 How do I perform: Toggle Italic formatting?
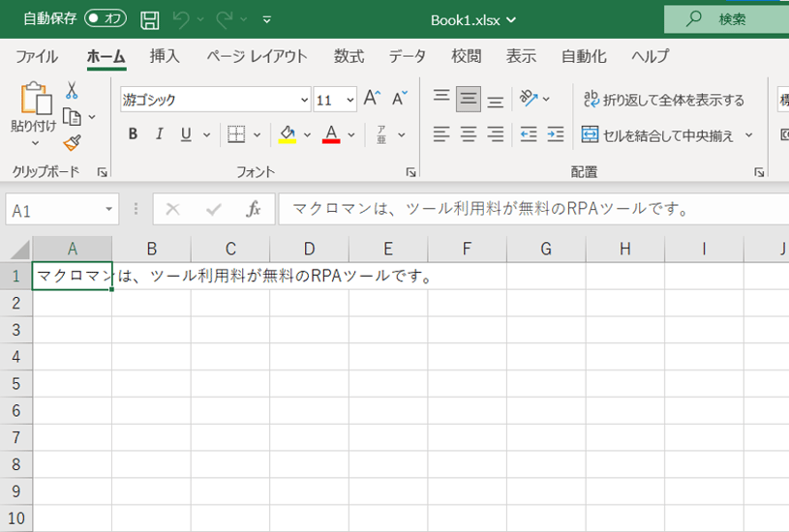160,133
